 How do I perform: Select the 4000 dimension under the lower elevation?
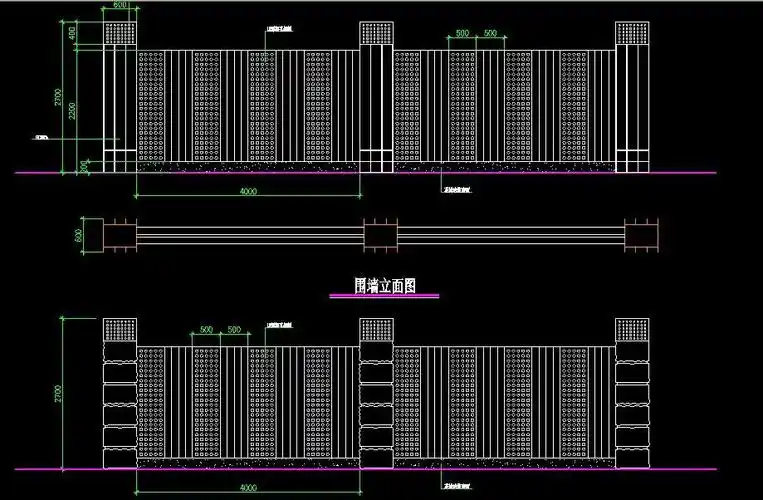pos(246,488)
